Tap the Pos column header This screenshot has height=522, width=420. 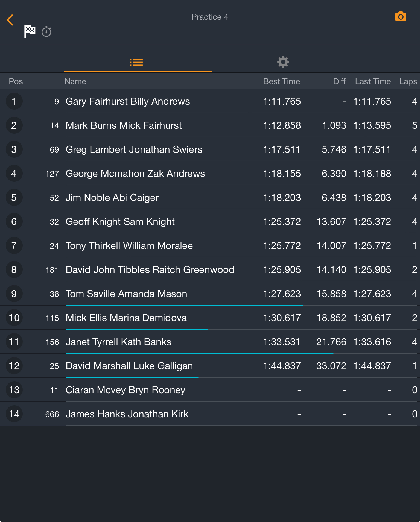pos(16,81)
